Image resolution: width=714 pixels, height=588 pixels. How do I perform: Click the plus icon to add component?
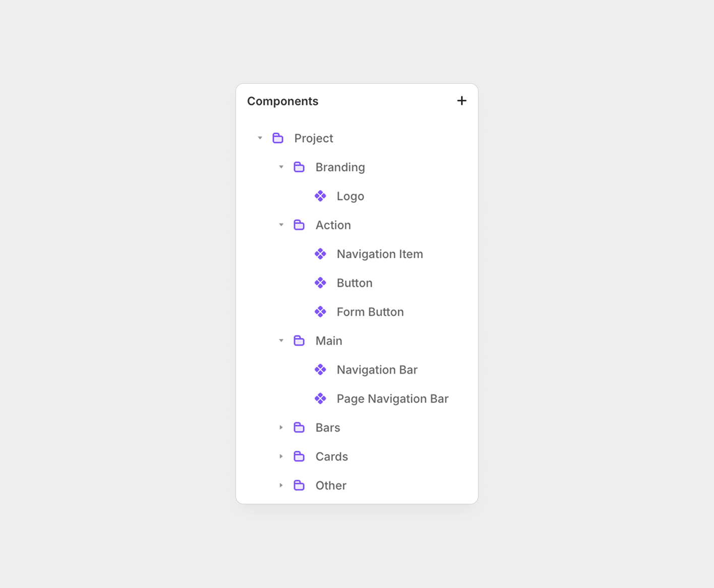(461, 101)
